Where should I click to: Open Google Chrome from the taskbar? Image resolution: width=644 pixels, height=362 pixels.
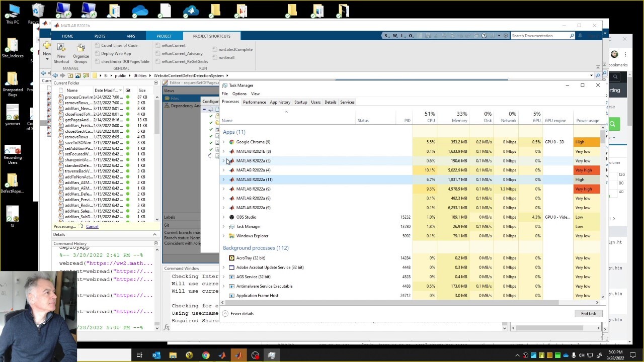(x=206, y=355)
